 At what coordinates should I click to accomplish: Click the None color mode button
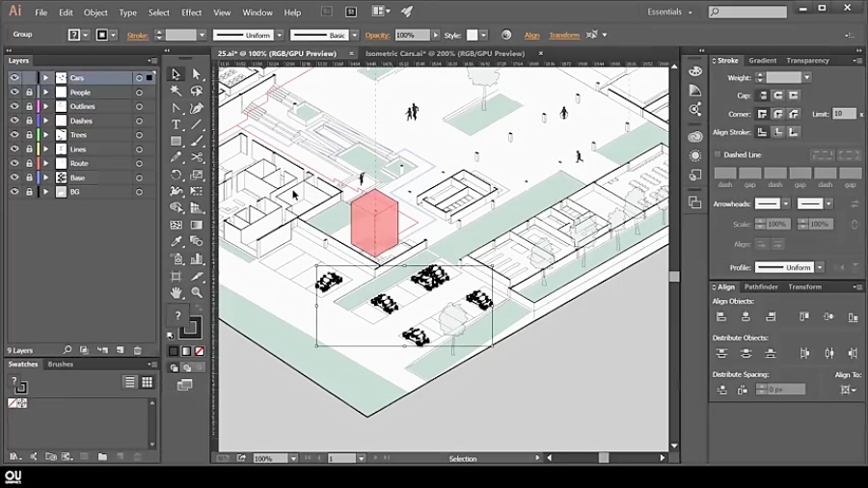[x=200, y=351]
